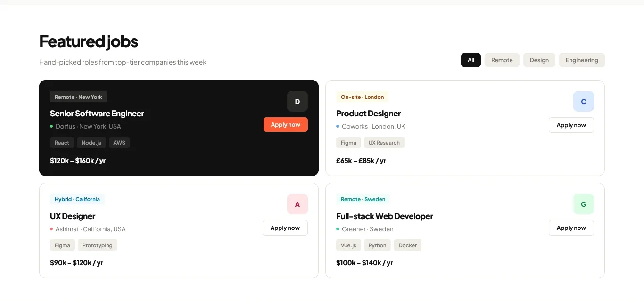Click the Coworks · London, UK text
644x301 pixels.
pyautogui.click(x=373, y=126)
